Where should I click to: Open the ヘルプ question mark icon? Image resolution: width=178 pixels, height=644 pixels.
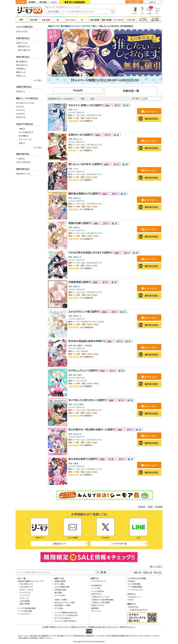pos(142,11)
